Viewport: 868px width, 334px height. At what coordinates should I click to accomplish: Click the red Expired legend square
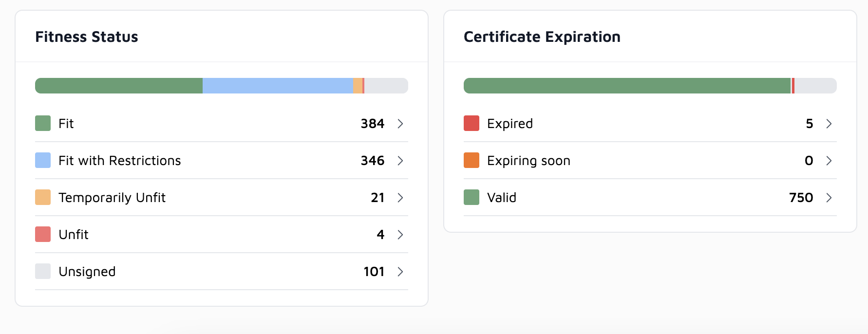(x=471, y=123)
